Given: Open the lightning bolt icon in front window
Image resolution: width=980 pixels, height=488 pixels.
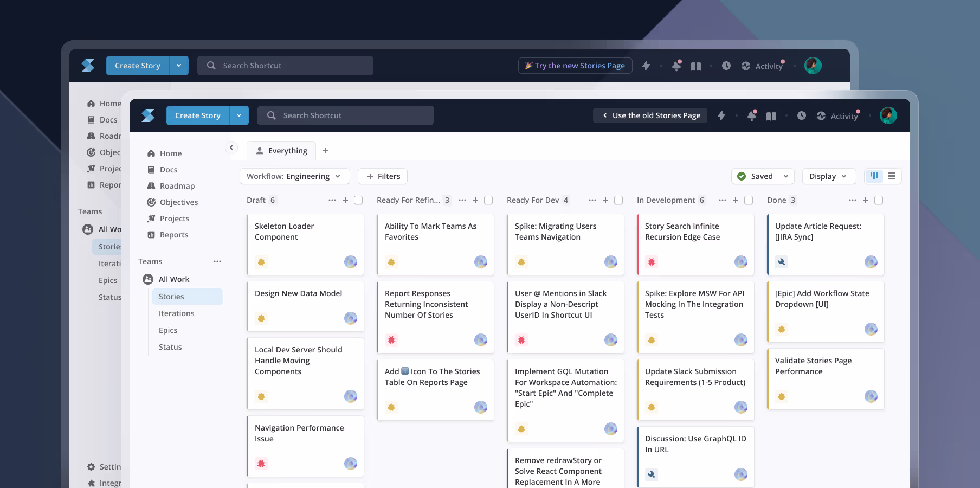Looking at the screenshot, I should coord(721,115).
